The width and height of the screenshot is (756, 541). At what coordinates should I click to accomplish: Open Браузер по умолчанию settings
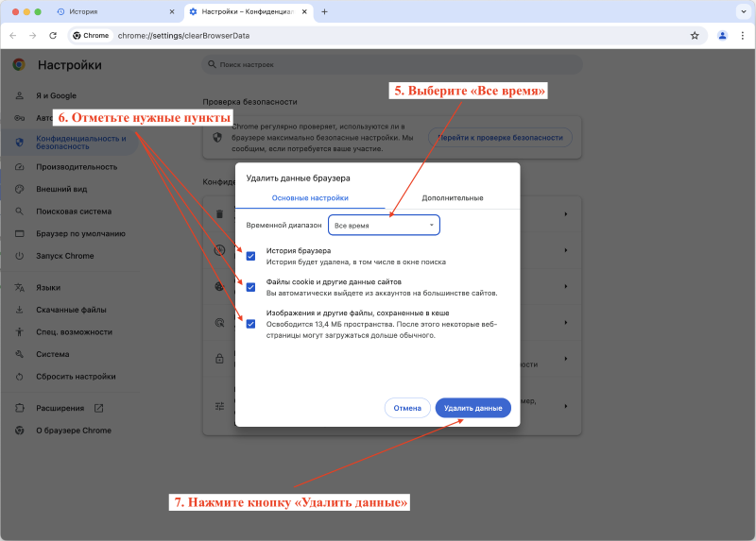80,233
